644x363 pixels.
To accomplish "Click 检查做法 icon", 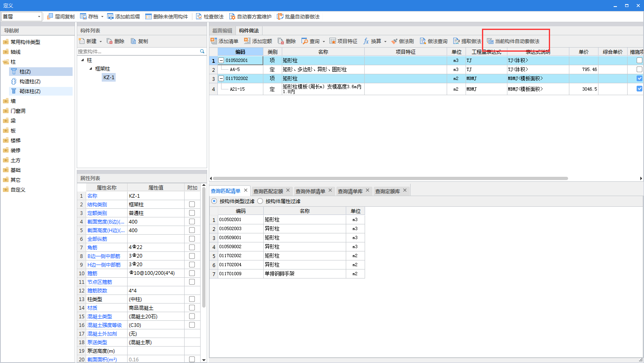I will [199, 16].
